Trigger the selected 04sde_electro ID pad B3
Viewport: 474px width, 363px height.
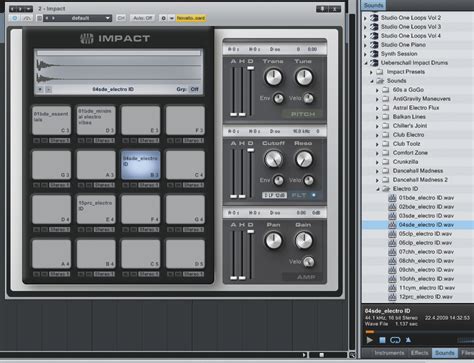click(141, 165)
